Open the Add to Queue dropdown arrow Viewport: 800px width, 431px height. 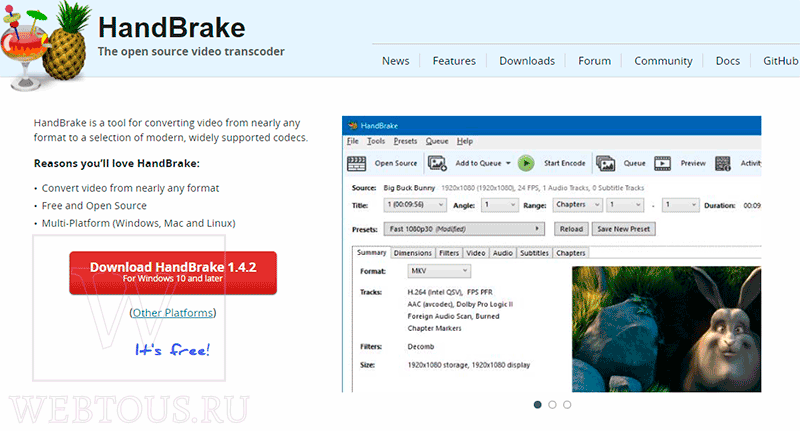[508, 163]
